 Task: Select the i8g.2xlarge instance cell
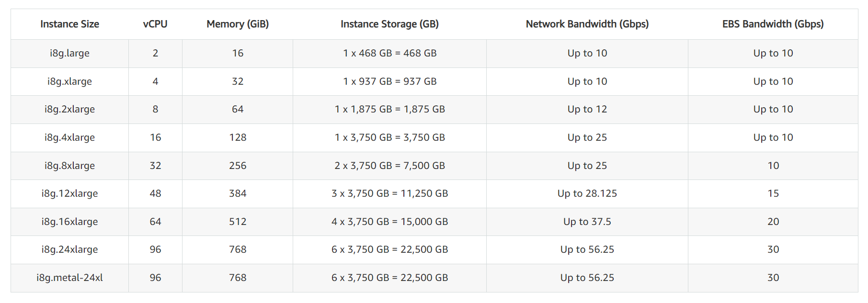click(69, 109)
